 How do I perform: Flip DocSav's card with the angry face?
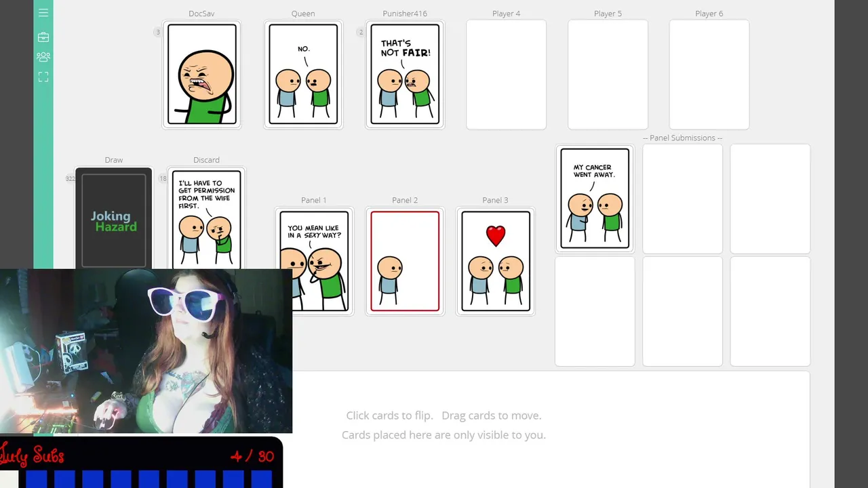(x=202, y=75)
